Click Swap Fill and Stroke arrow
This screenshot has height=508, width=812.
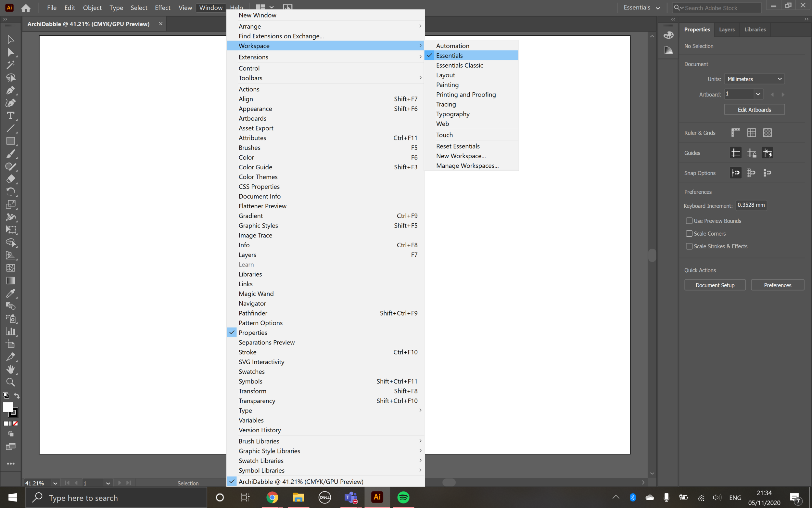(x=17, y=396)
